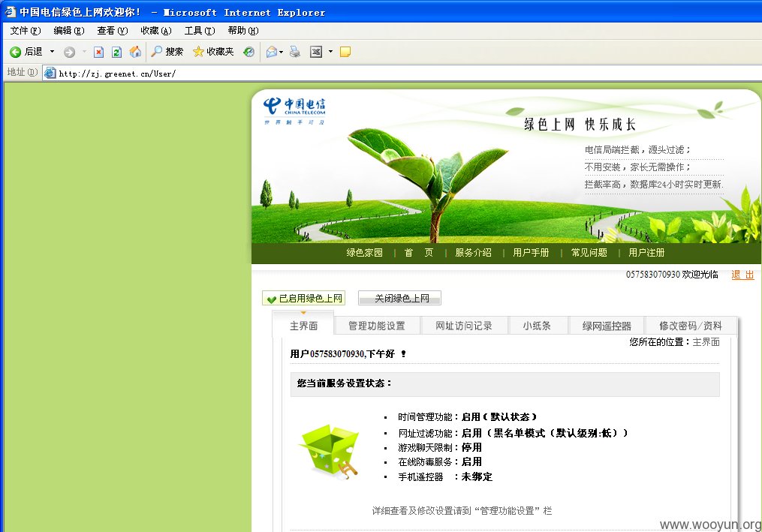
Task: Click the China Telecom logo
Action: pyautogui.click(x=294, y=111)
